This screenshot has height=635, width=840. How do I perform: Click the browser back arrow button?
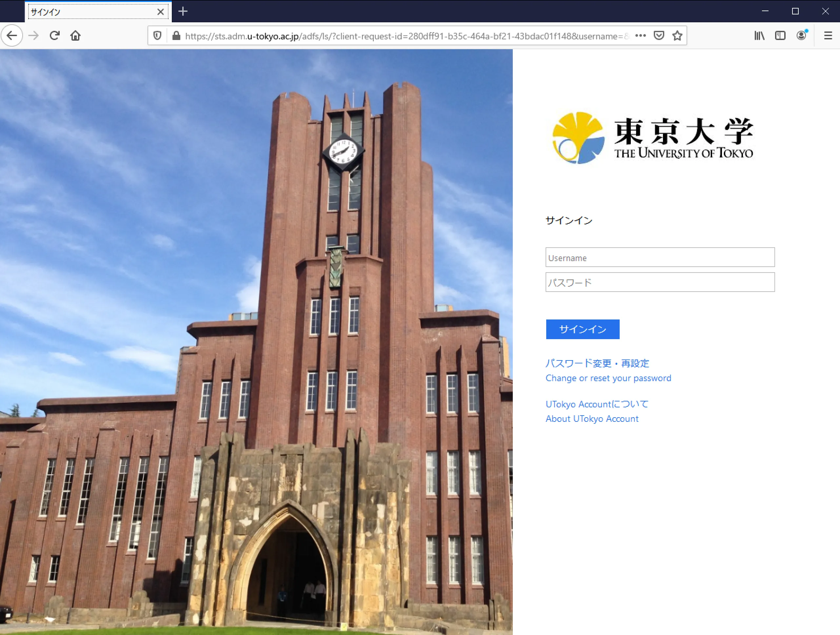pos(12,36)
